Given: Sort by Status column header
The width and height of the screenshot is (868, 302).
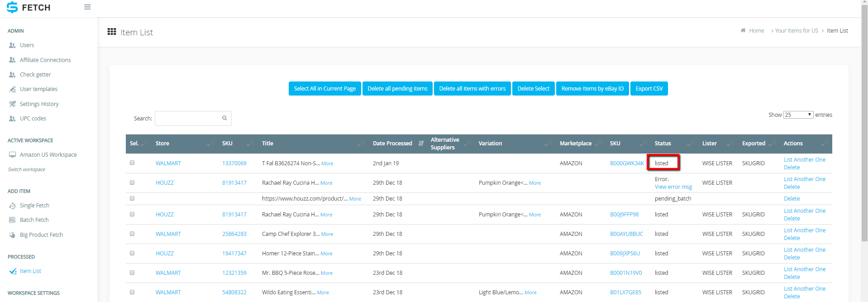Looking at the screenshot, I should point(674,144).
